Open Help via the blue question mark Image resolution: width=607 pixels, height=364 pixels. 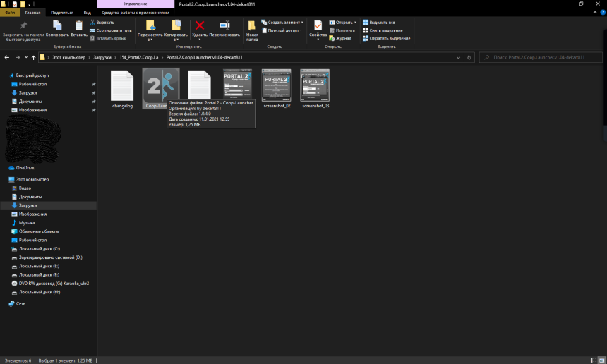pyautogui.click(x=602, y=13)
